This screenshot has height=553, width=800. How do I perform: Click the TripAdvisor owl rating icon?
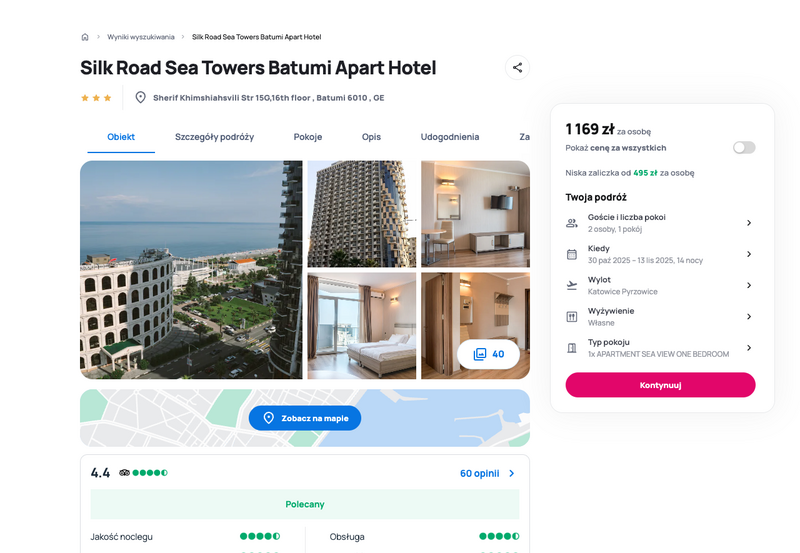coord(124,473)
